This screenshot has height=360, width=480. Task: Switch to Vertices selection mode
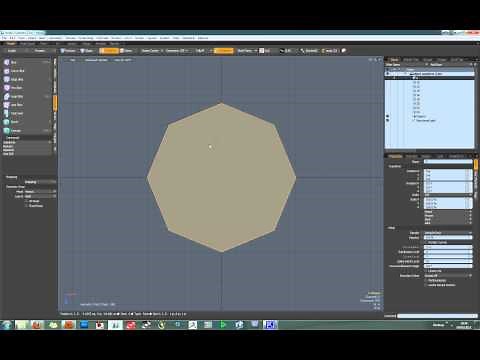coord(68,51)
